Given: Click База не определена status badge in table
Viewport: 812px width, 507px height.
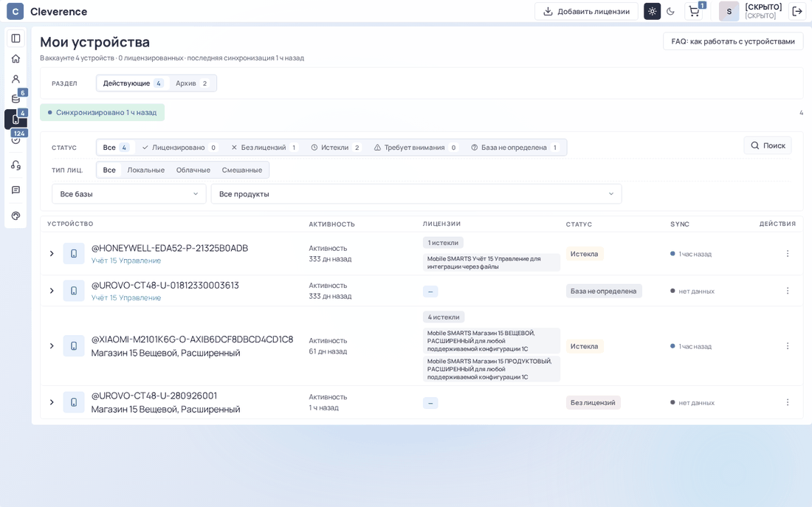Looking at the screenshot, I should pos(603,291).
